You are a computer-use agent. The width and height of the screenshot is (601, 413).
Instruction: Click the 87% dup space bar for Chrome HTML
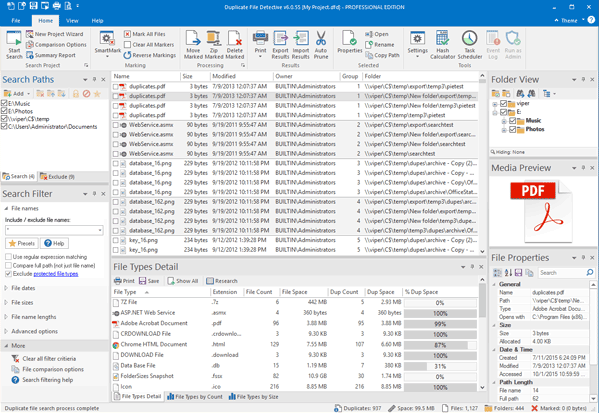pyautogui.click(x=440, y=345)
